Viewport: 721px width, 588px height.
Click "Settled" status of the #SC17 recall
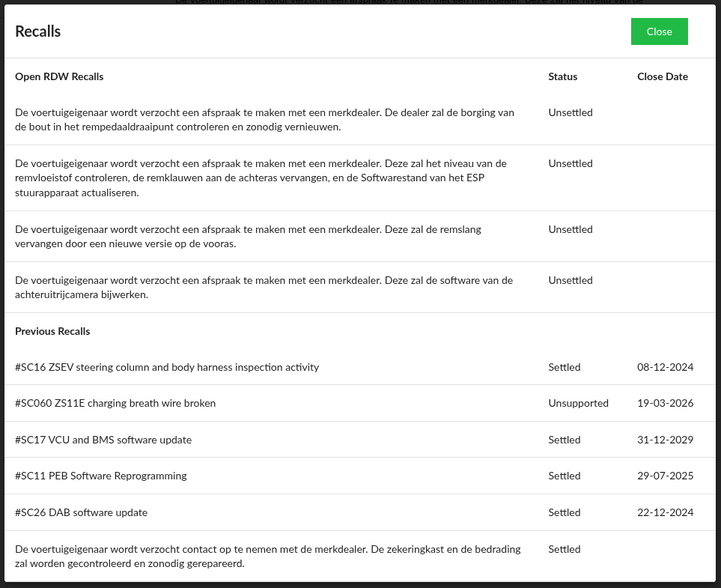click(565, 440)
